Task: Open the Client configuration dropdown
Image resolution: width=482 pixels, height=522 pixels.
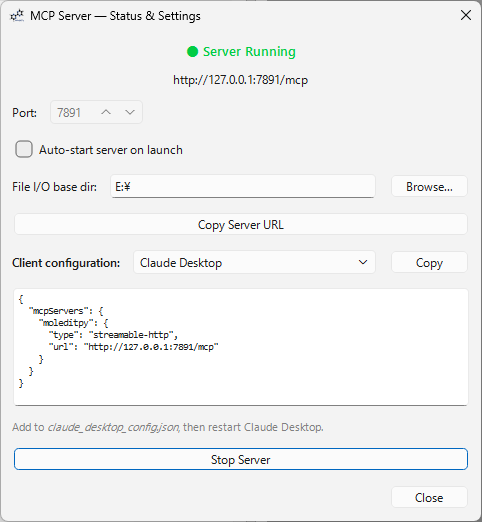Action: 254,262
